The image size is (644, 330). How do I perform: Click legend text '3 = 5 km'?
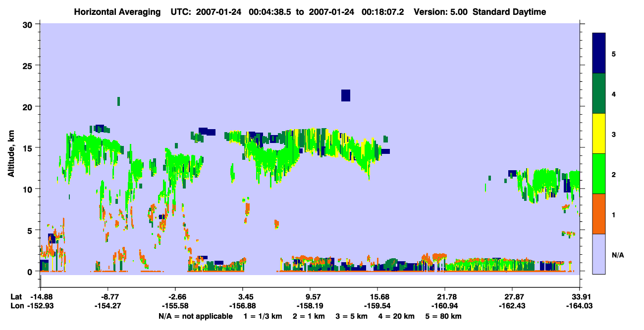coord(352,316)
